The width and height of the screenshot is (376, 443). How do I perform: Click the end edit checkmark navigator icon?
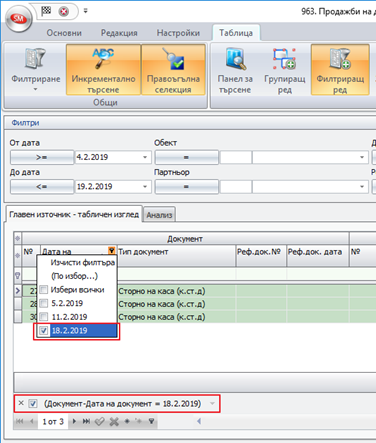99,422
